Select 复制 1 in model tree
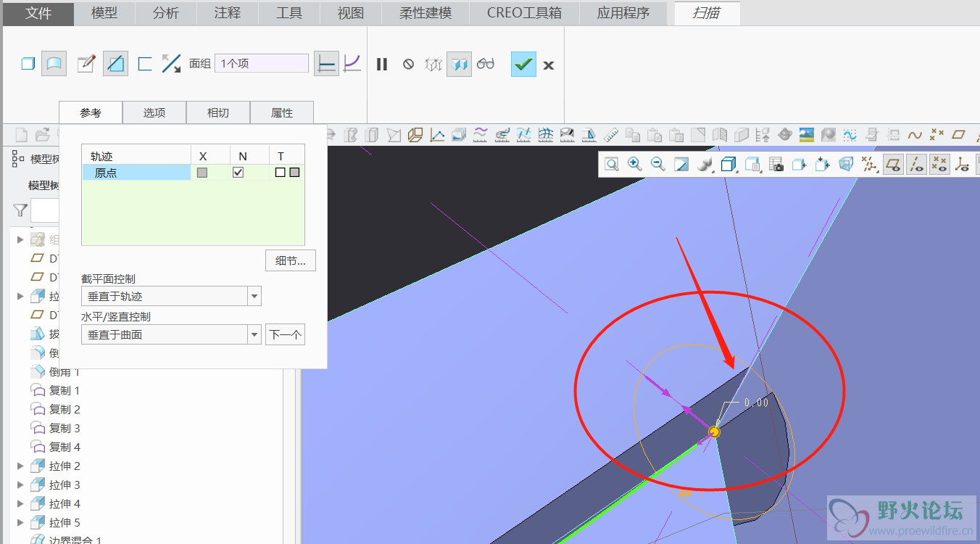The width and height of the screenshot is (980, 544). tap(64, 390)
